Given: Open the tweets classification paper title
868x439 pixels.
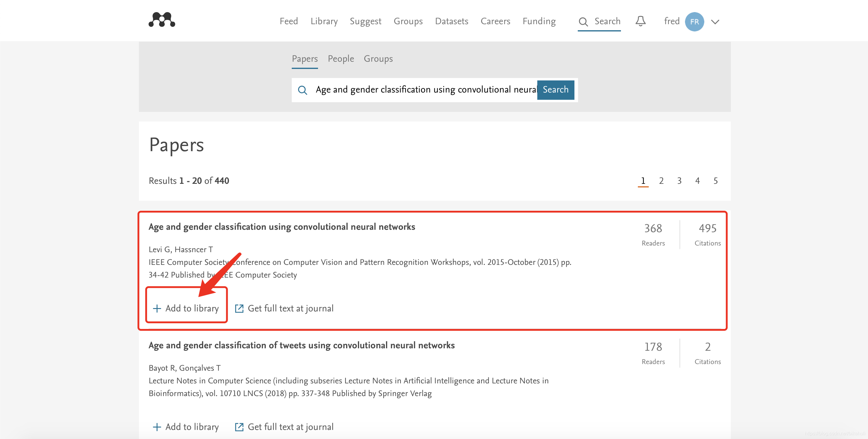Looking at the screenshot, I should click(302, 345).
